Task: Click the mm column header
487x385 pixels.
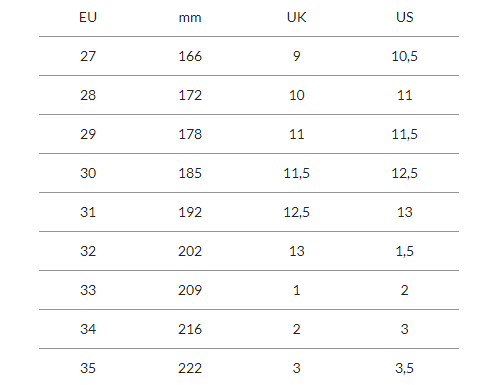Action: click(190, 17)
